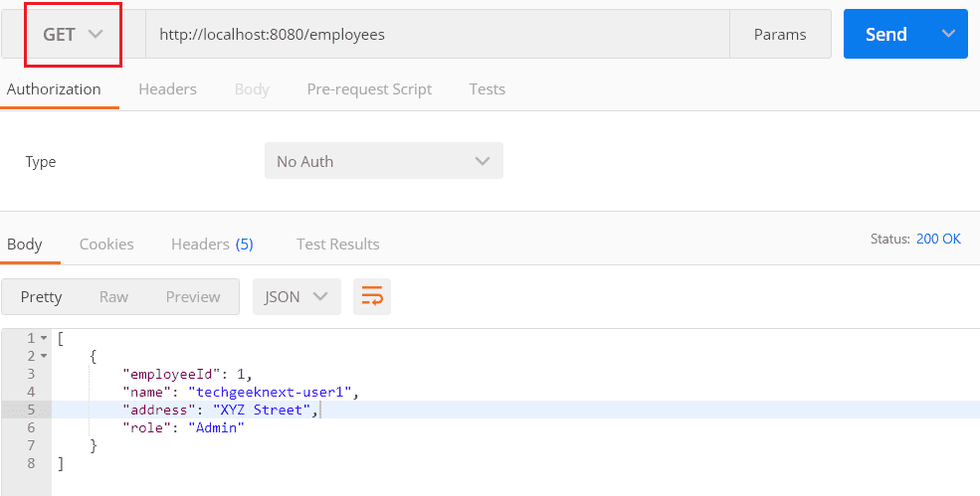Open the Test Results tab
The width and height of the screenshot is (980, 496).
338,245
